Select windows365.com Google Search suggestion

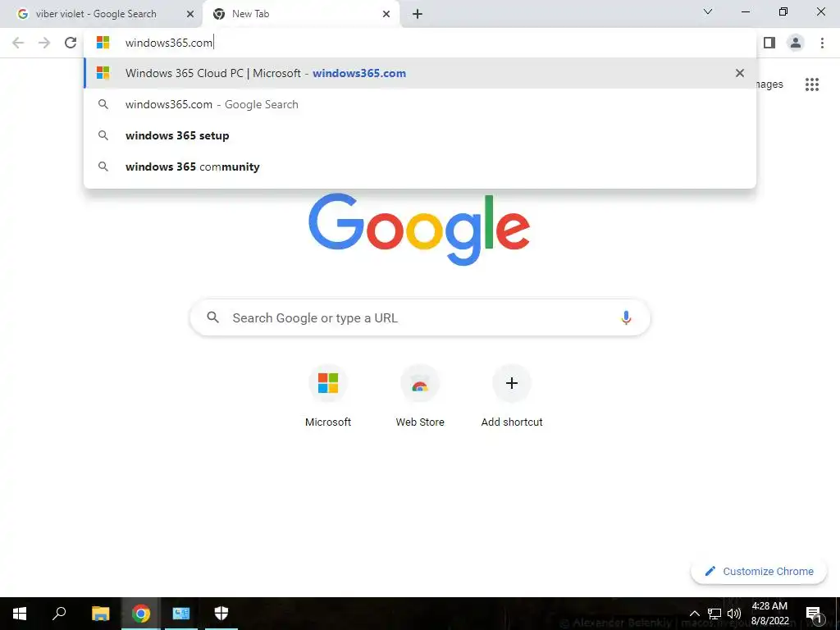coord(420,104)
